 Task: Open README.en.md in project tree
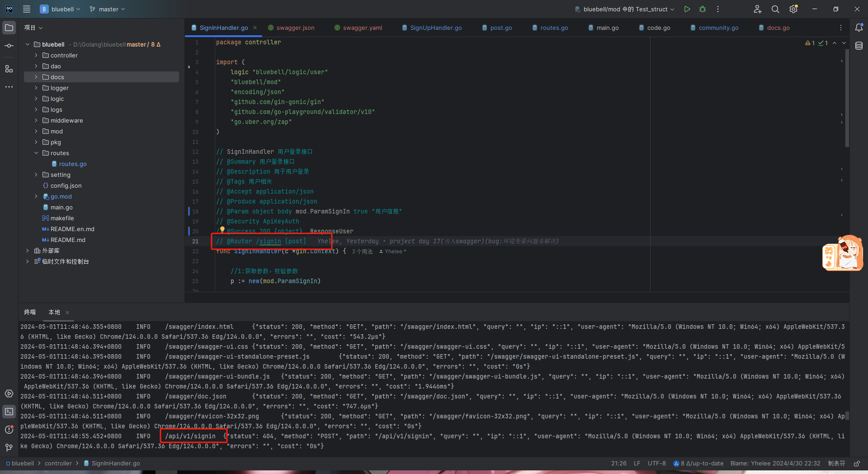point(72,229)
